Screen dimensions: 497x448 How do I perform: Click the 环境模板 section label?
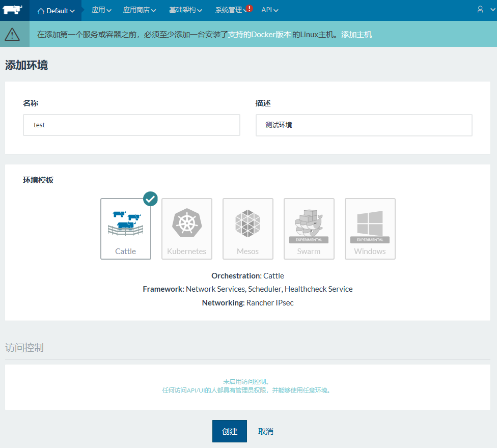38,180
